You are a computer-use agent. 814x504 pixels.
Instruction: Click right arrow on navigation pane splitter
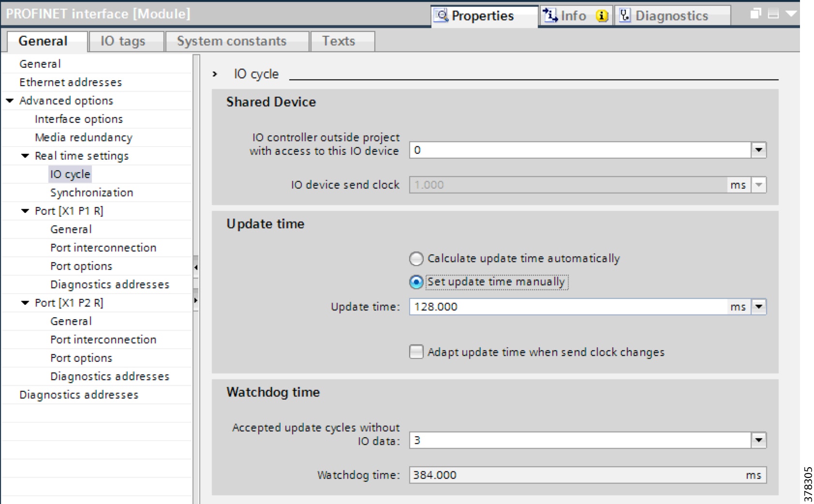coord(195,300)
